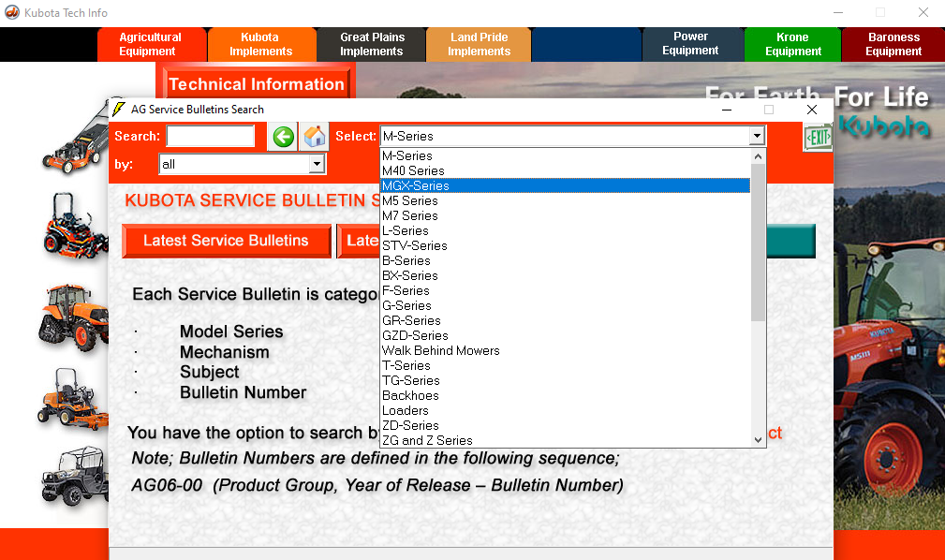This screenshot has width=945, height=560.
Task: Click the lightning bolt icon in dialog title
Action: 119,110
